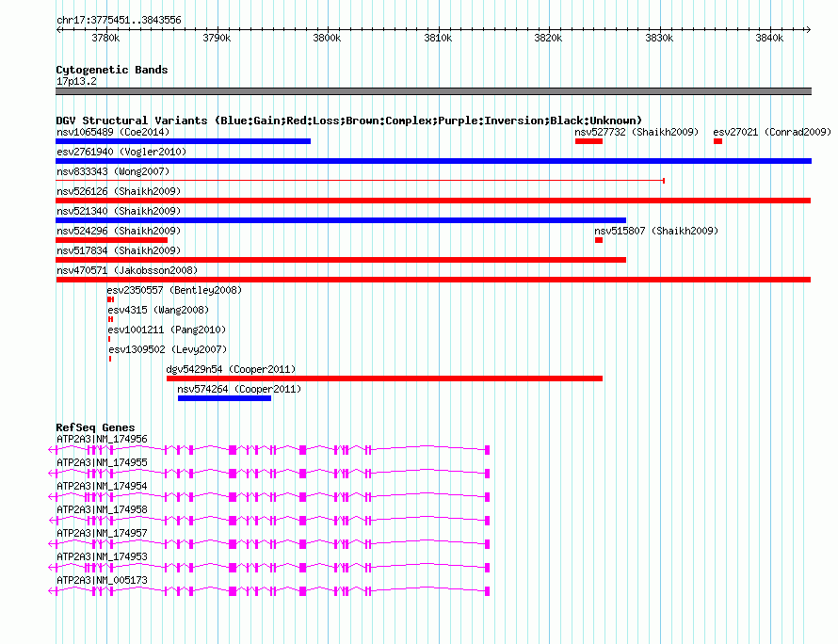
Task: Open the esv2761940 (Vogler2010) label
Action: pyautogui.click(x=121, y=152)
